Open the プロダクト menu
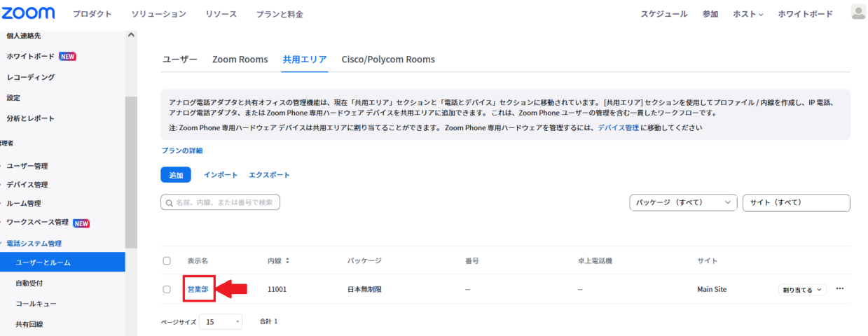The image size is (868, 336). tap(92, 14)
